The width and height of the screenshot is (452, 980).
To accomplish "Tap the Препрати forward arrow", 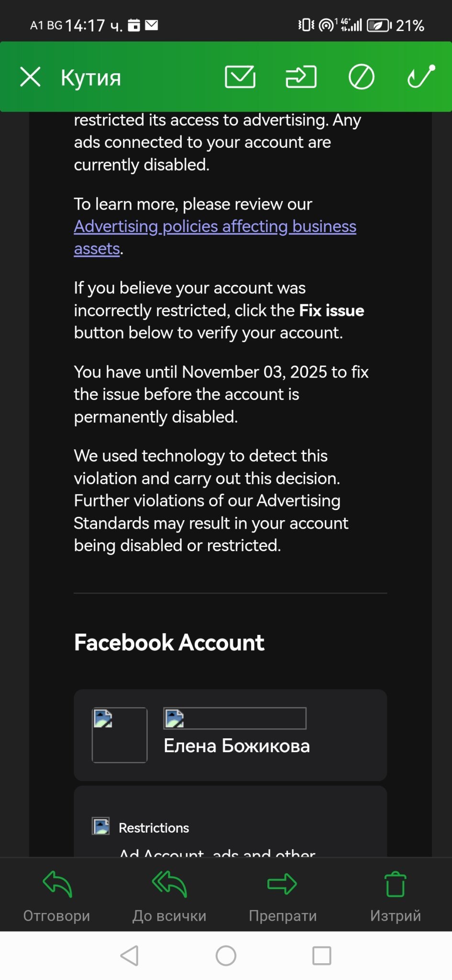I will [282, 884].
